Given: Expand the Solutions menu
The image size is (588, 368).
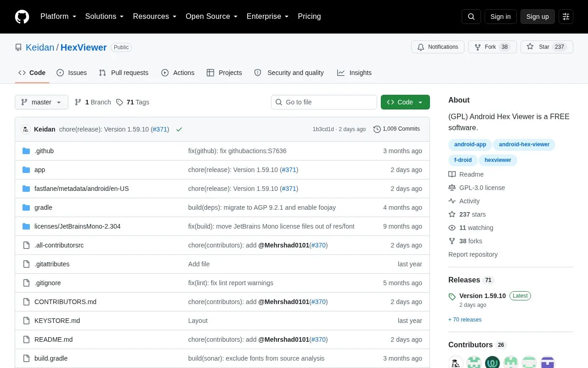Looking at the screenshot, I should (104, 17).
